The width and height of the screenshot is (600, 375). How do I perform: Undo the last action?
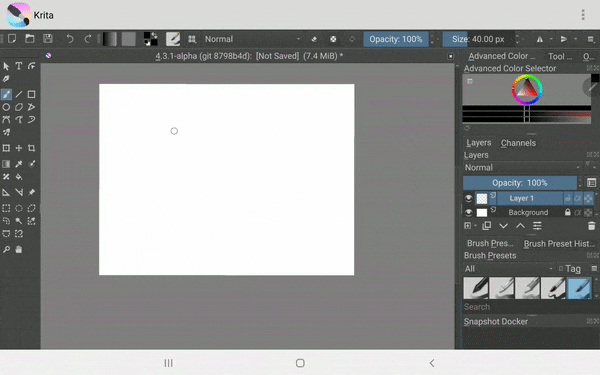coord(70,39)
